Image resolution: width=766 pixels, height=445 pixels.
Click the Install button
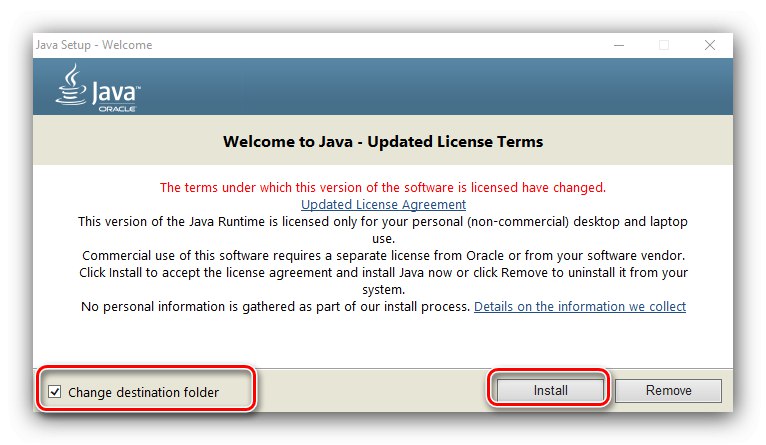click(x=551, y=390)
